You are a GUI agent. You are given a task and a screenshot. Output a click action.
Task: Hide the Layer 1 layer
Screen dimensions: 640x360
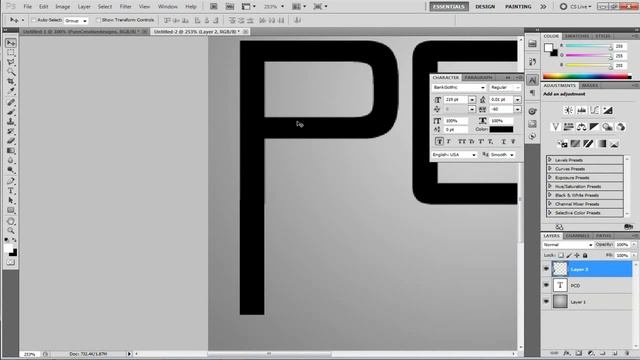546,302
